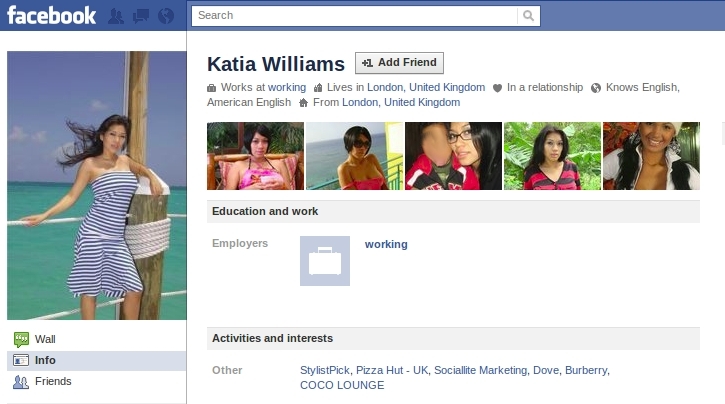Open third photo thumbnail with glasses

click(454, 156)
